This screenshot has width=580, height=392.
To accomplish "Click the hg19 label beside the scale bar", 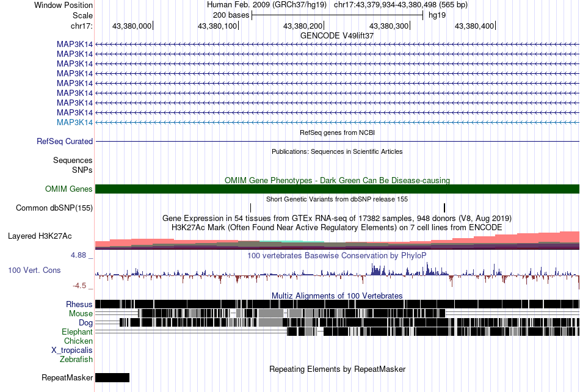I will [x=437, y=15].
